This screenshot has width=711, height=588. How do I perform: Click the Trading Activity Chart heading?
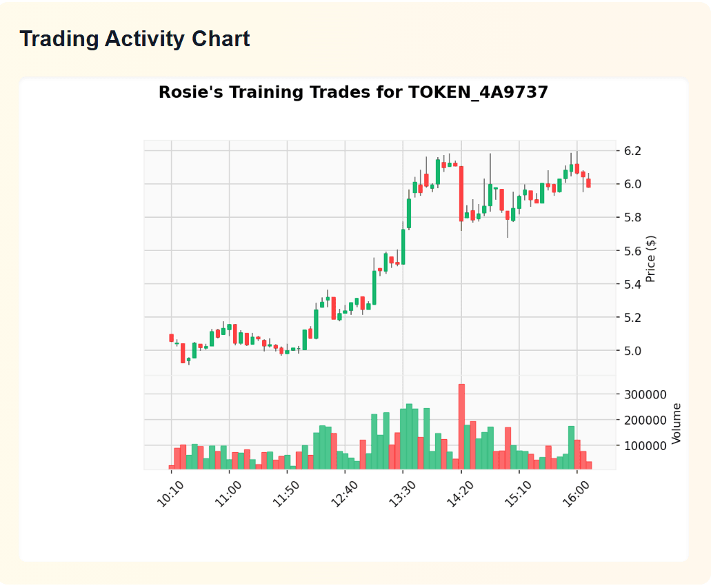[x=134, y=39]
